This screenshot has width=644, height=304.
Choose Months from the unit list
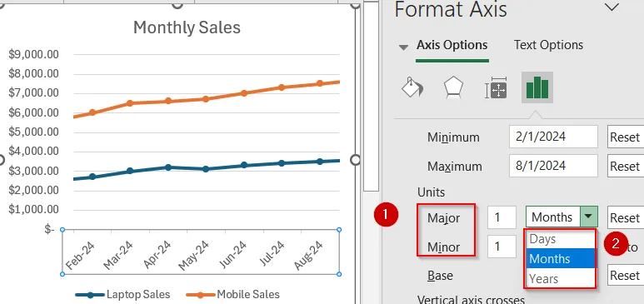point(560,258)
